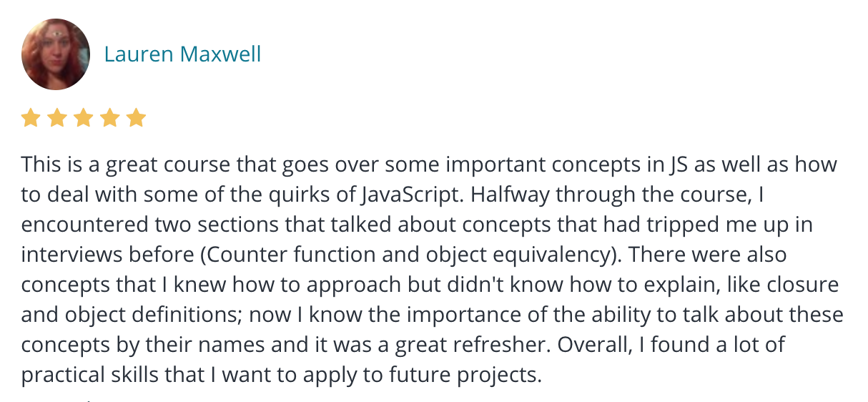Select the fourth rating star
The image size is (868, 402).
(x=109, y=118)
